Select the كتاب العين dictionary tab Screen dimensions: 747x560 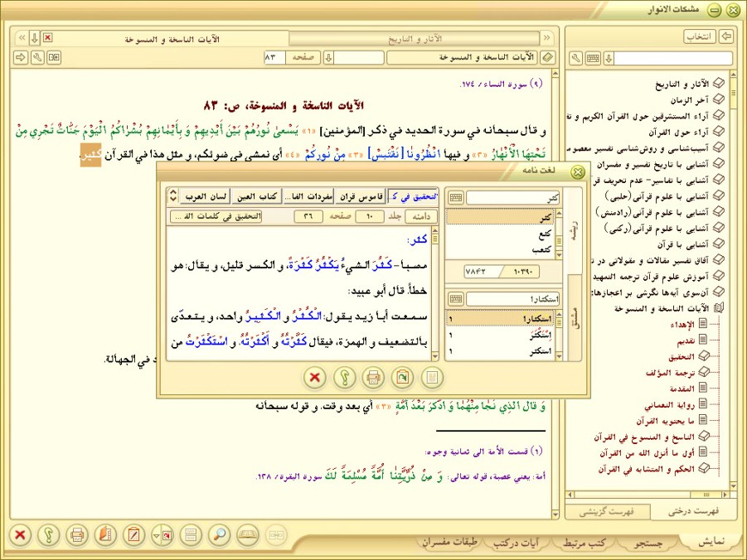point(257,196)
